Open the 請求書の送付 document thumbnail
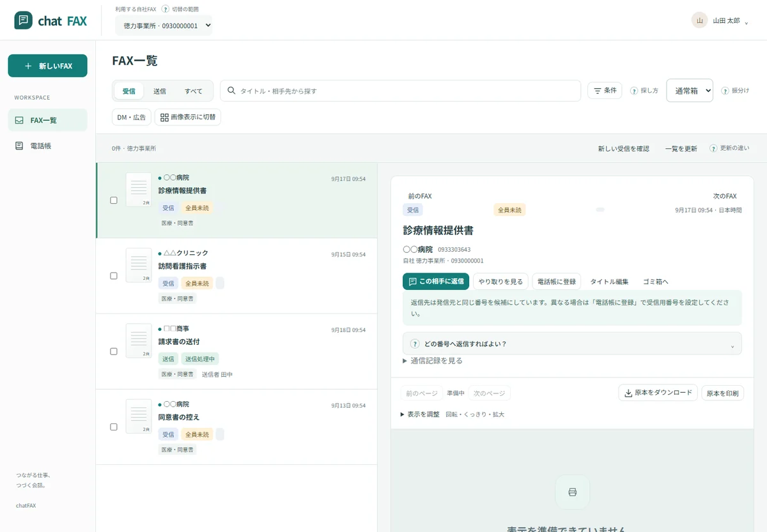This screenshot has height=532, width=767. point(139,340)
